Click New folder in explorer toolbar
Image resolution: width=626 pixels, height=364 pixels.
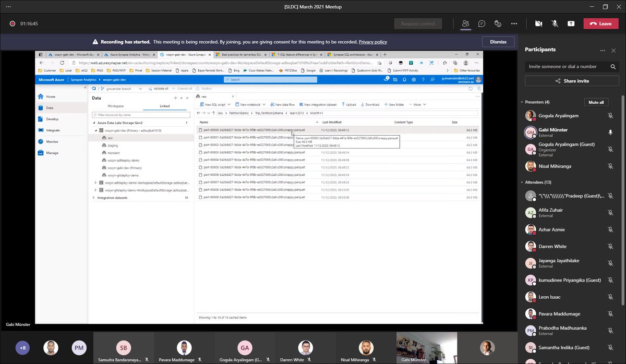394,104
